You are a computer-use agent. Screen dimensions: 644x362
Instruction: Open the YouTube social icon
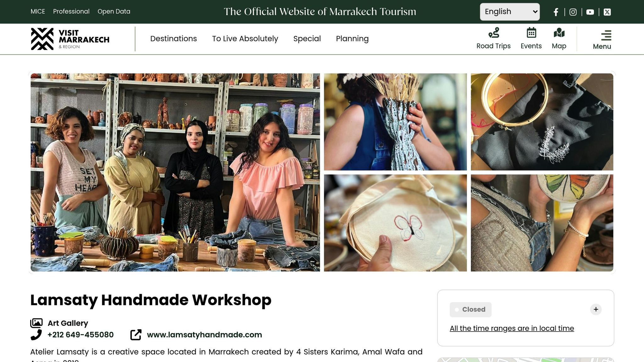(x=590, y=12)
